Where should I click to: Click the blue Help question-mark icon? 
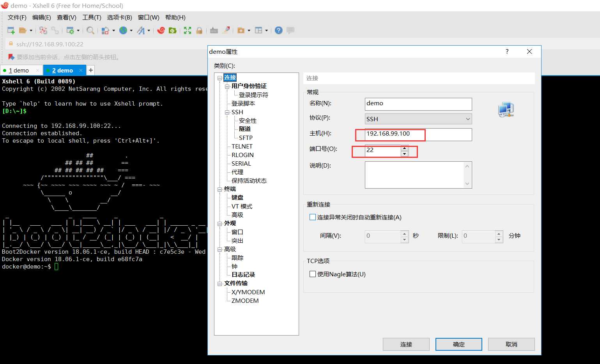[x=279, y=30]
